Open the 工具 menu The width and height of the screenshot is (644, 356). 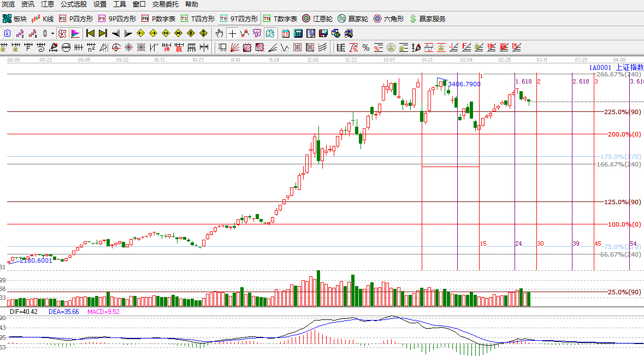119,4
